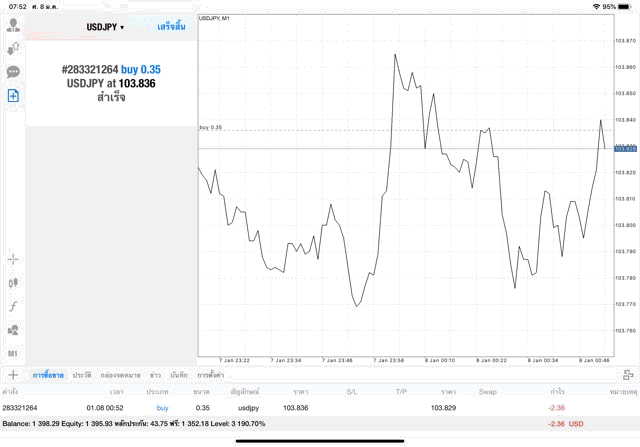The image size is (640, 447).
Task: Open the ข่าว (News) tab
Action: point(155,374)
